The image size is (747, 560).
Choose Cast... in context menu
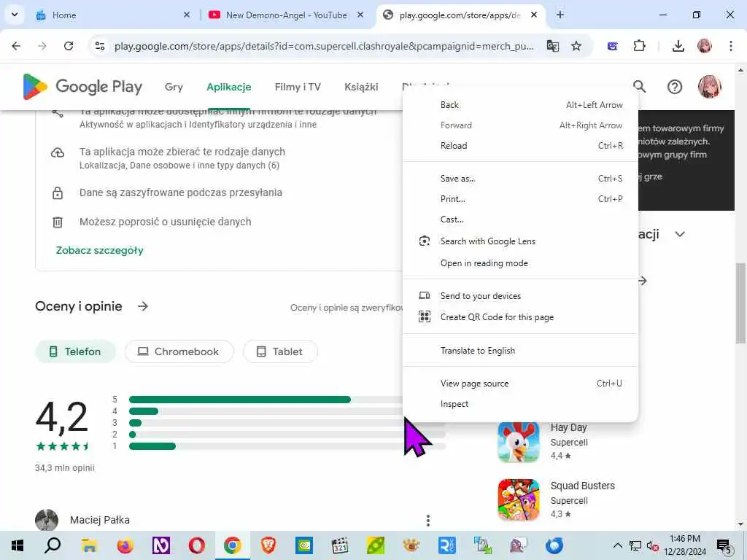click(520, 219)
